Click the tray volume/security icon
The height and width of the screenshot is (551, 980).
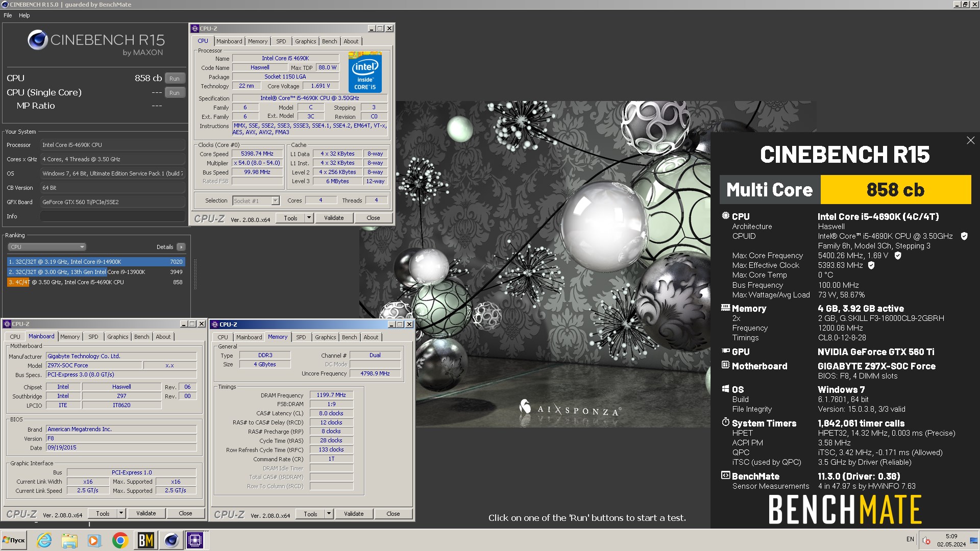point(926,541)
